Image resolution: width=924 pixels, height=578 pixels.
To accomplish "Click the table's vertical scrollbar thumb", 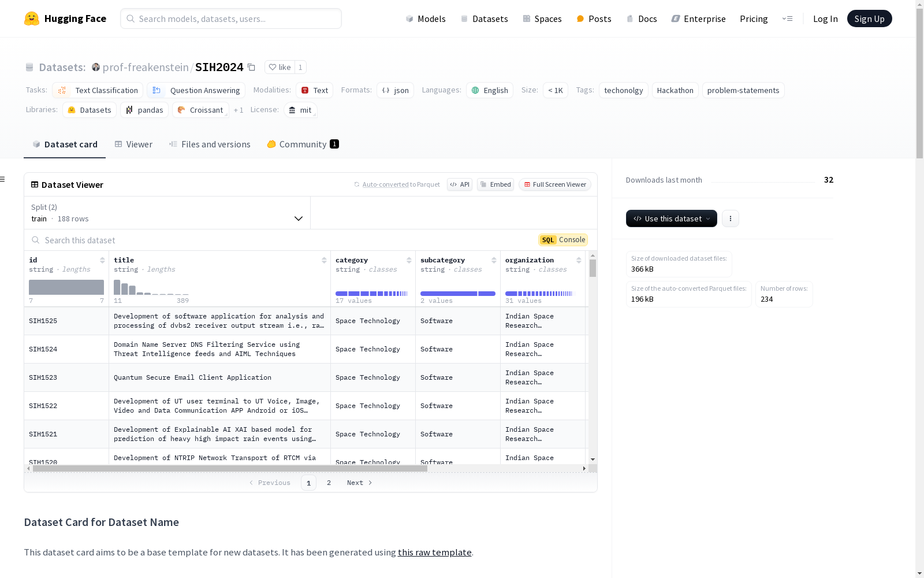I will click(x=593, y=268).
